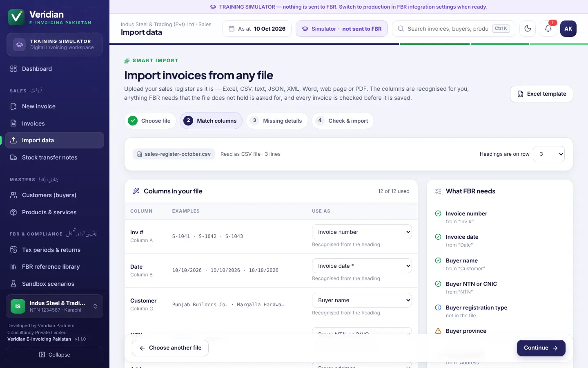Image resolution: width=588 pixels, height=368 pixels.
Task: Open the Check & import step
Action: pos(343,121)
